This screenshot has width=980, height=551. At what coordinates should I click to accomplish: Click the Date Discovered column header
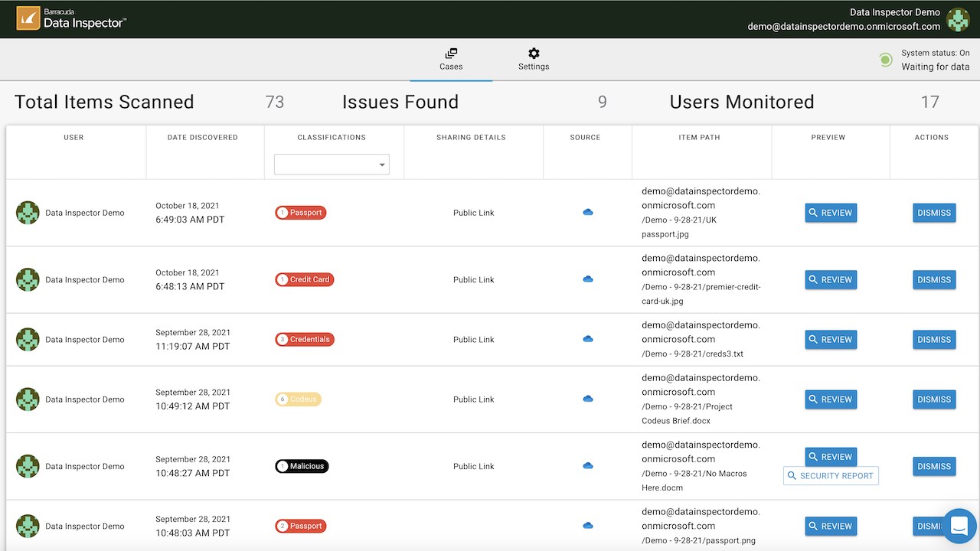pos(203,138)
